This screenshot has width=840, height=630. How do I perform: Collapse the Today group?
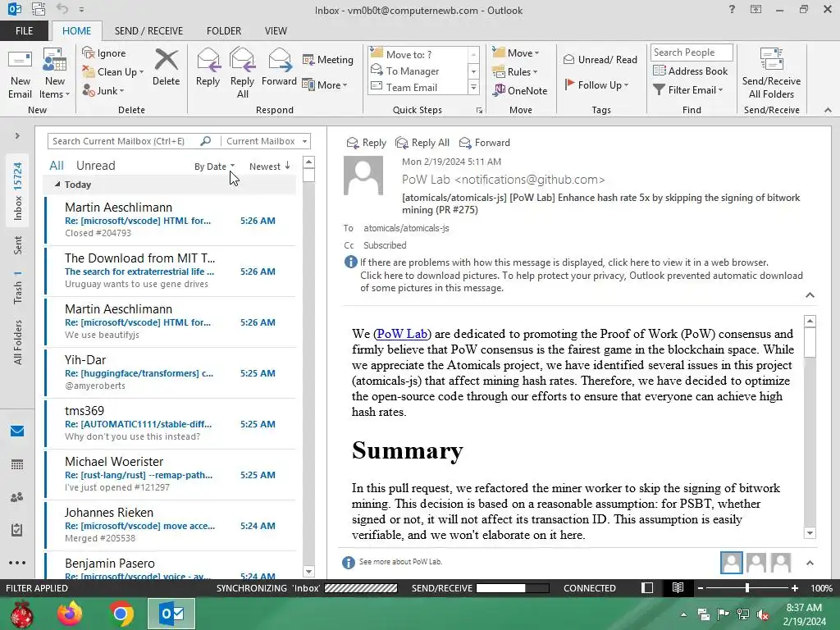57,185
